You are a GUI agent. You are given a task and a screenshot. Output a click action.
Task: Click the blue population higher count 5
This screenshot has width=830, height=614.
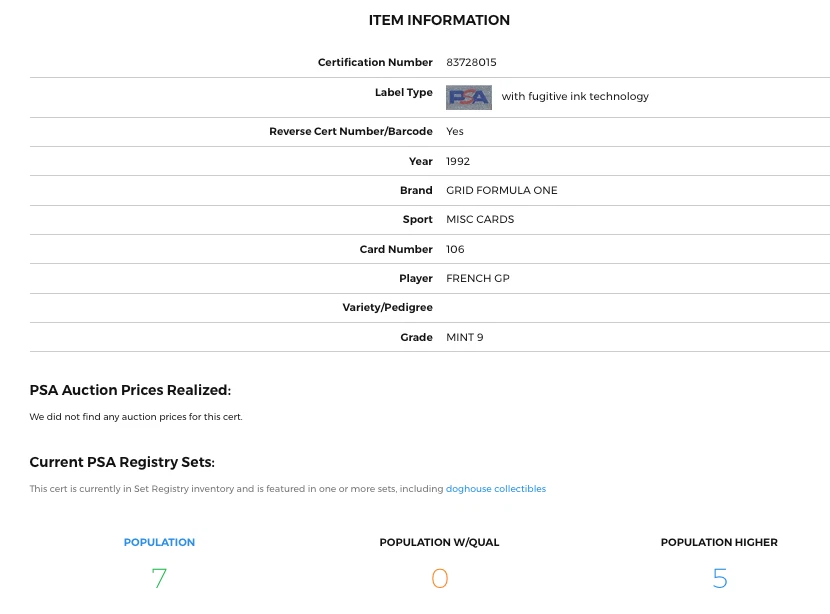pos(719,578)
